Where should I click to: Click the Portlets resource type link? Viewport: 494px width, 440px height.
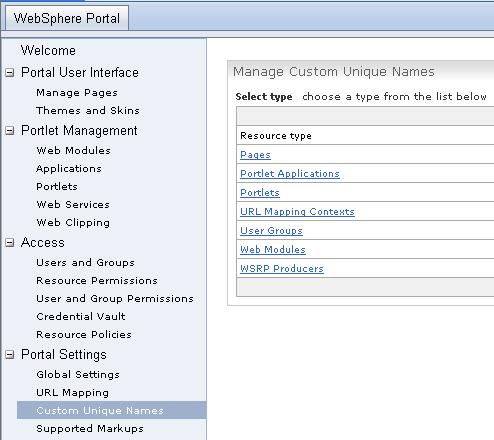260,193
